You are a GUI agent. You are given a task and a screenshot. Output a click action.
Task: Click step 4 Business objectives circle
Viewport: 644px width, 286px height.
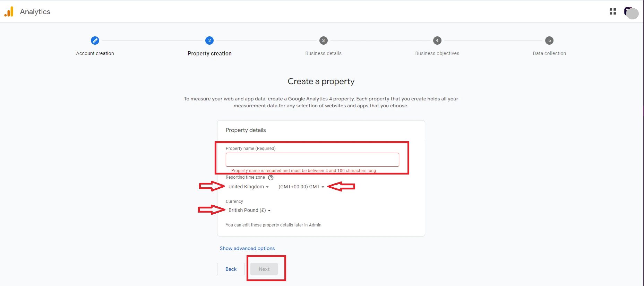(x=437, y=41)
